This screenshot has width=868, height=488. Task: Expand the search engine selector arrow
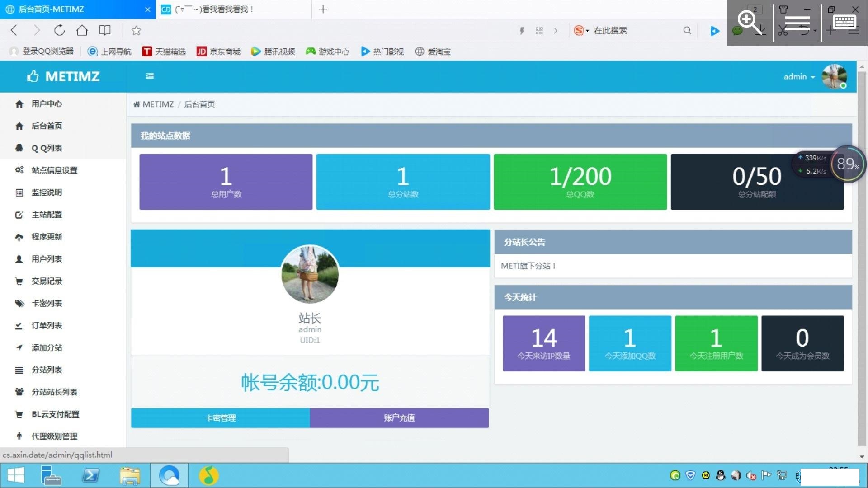coord(587,31)
